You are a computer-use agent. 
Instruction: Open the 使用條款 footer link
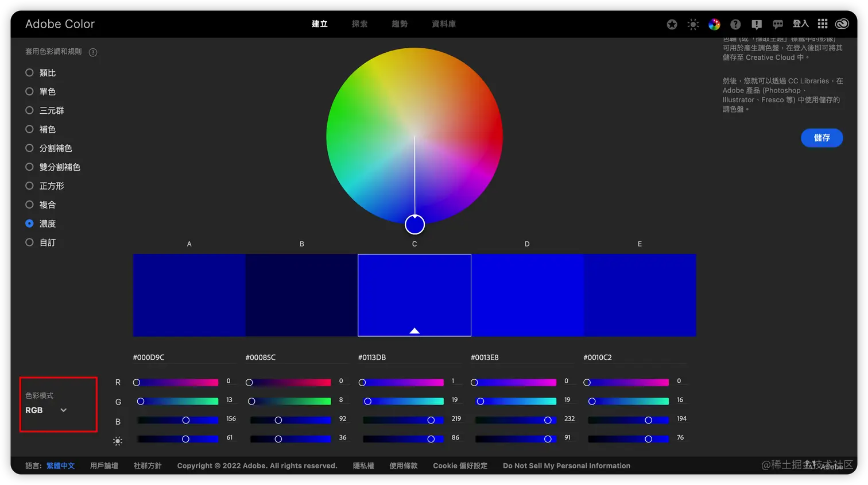click(x=404, y=465)
